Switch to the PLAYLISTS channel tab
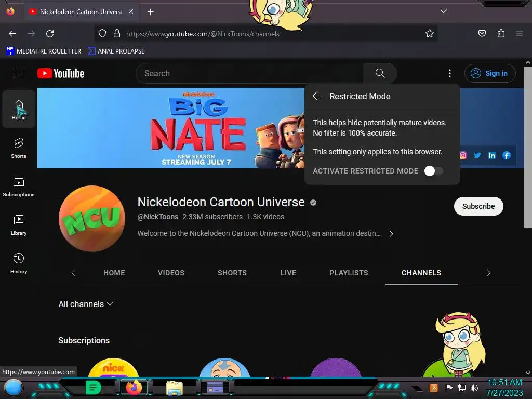 [349, 273]
